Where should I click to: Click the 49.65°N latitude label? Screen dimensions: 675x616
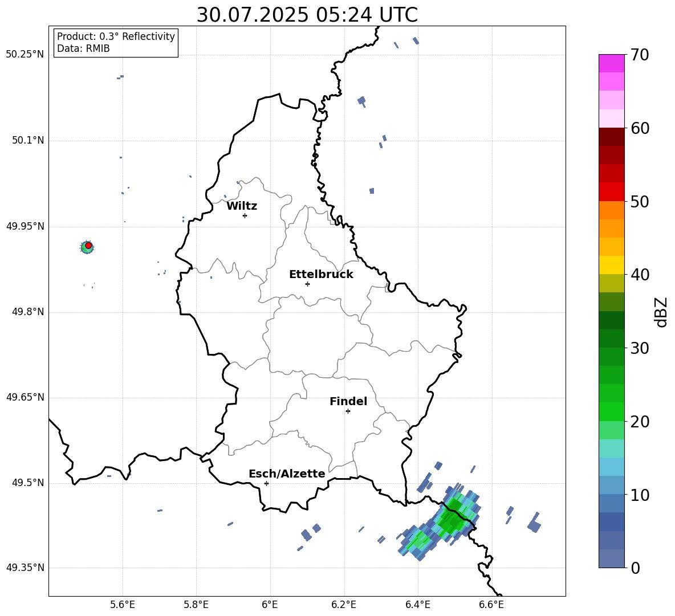pos(25,397)
